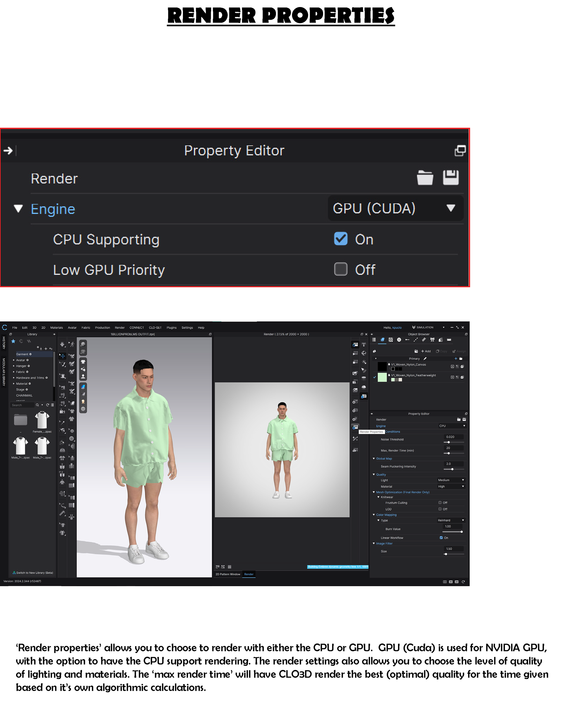Viewport: 562px width, 728px height.
Task: Click the kpuclo username link
Action: coord(397,328)
